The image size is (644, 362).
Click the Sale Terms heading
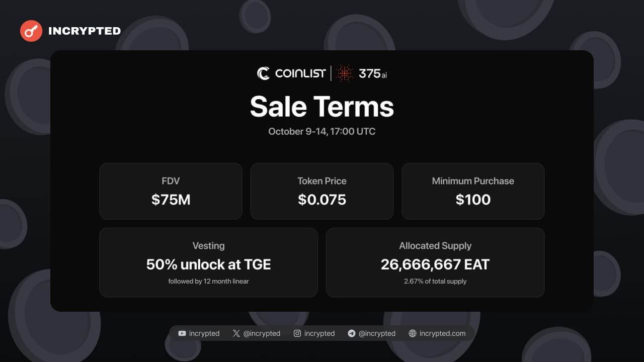322,107
